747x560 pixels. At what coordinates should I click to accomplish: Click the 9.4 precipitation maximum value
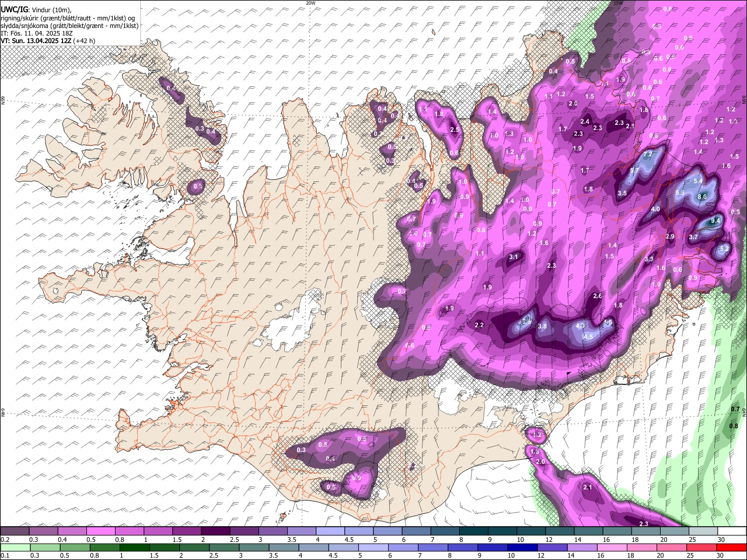point(717,219)
